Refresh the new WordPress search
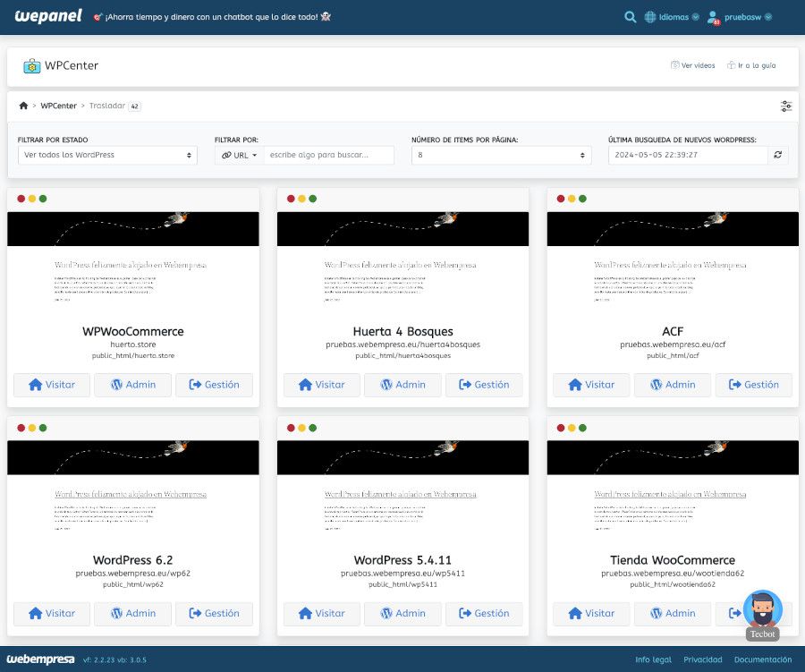The width and height of the screenshot is (805, 672). (778, 155)
